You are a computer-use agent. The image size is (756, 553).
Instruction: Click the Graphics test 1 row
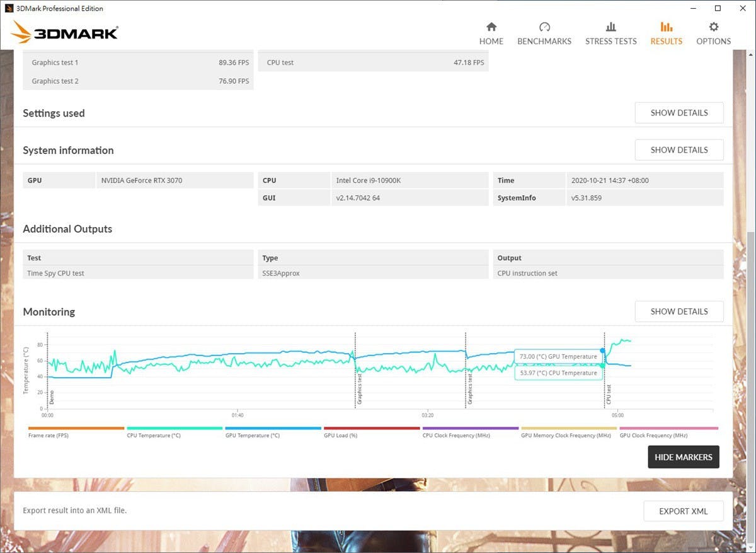click(138, 62)
